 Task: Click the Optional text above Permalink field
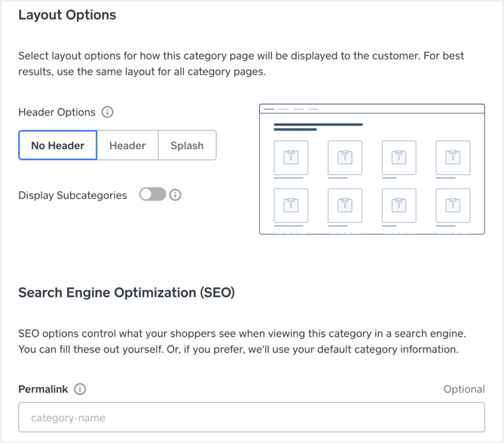pos(463,390)
